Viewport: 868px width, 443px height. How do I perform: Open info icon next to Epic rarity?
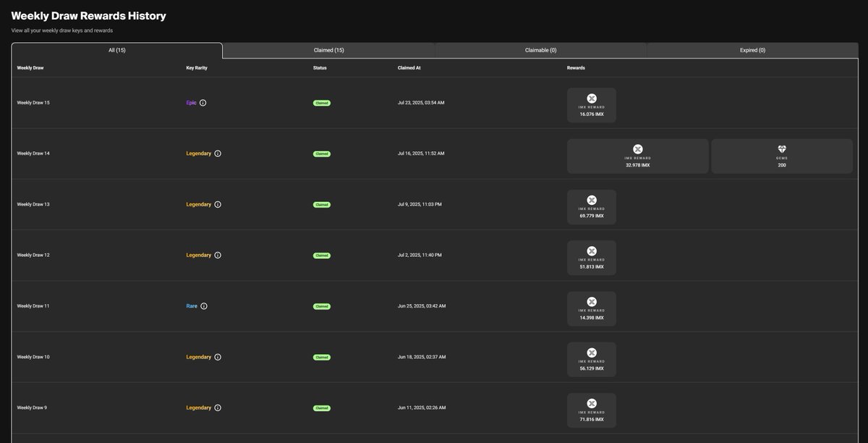(203, 103)
